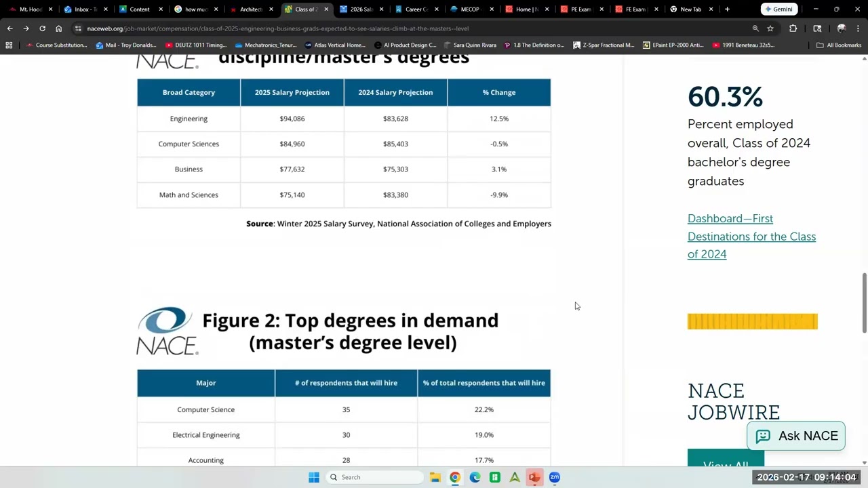The image size is (868, 488).
Task: Go forward in browser history
Action: (26, 28)
